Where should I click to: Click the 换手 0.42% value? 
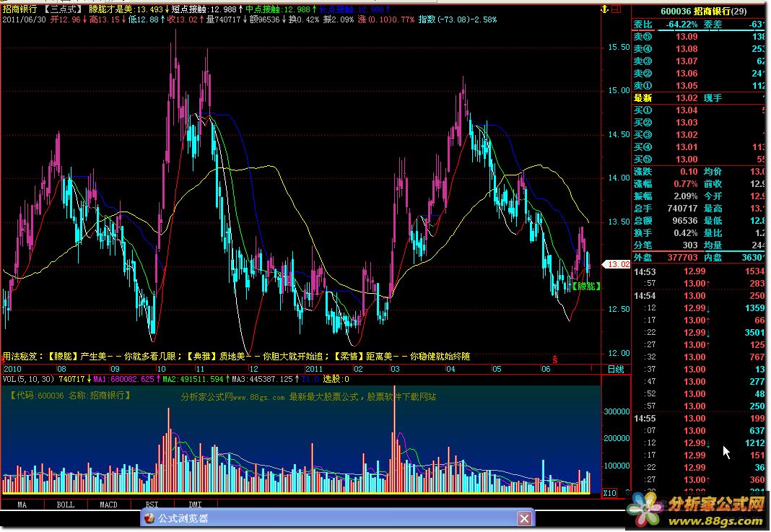click(685, 233)
